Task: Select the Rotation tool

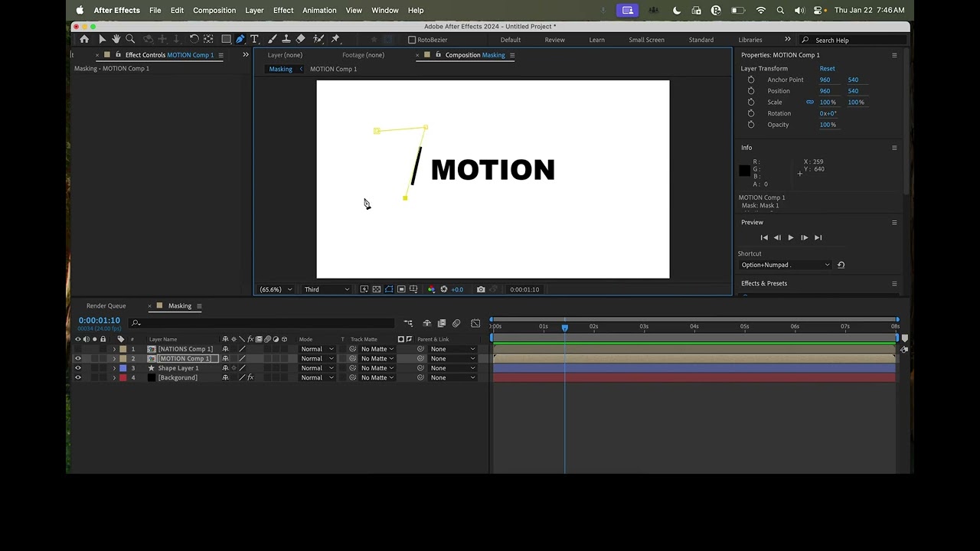Action: pyautogui.click(x=194, y=39)
